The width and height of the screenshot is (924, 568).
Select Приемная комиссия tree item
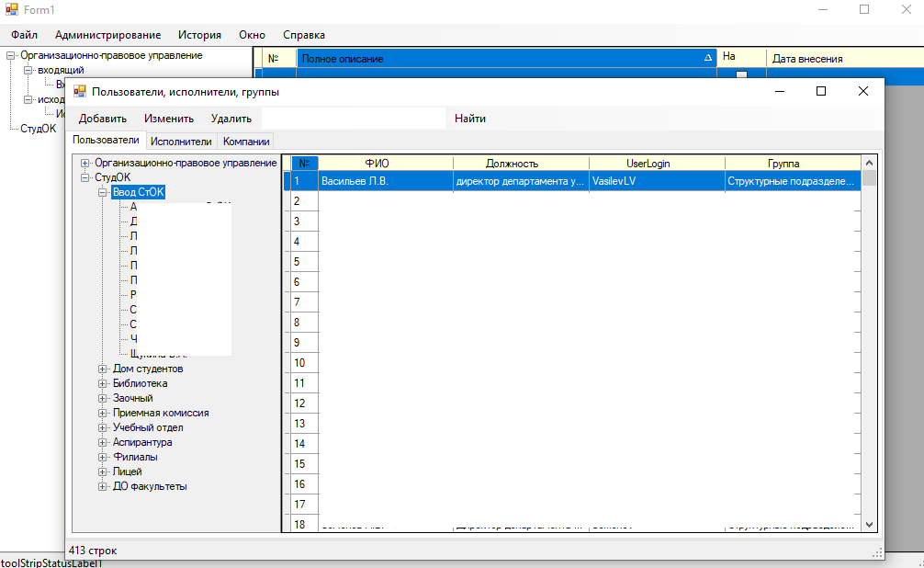(x=161, y=413)
